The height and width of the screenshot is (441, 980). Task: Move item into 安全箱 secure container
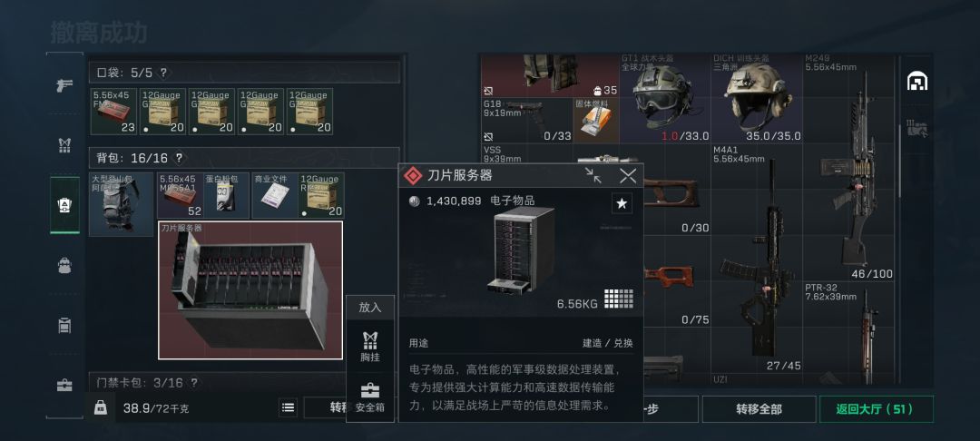click(x=370, y=397)
